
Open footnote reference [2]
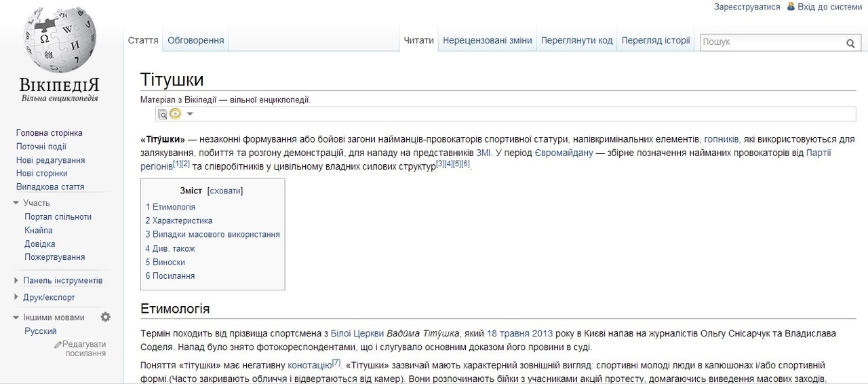[186, 164]
